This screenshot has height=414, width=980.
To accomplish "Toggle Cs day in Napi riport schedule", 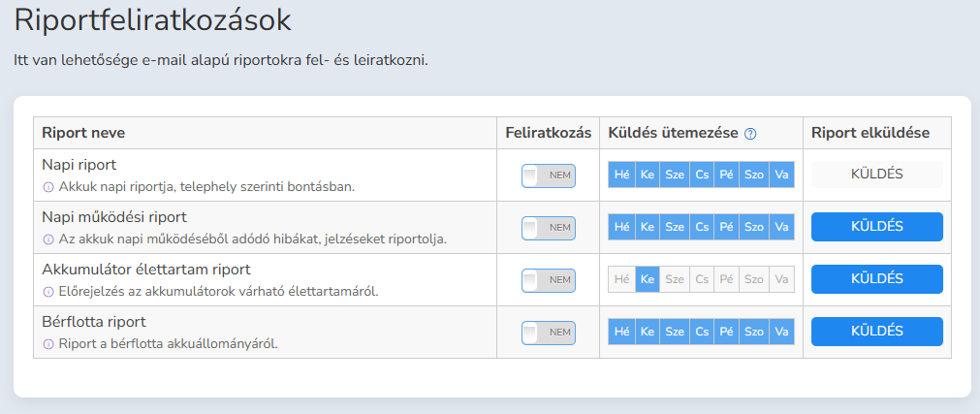I will 701,175.
